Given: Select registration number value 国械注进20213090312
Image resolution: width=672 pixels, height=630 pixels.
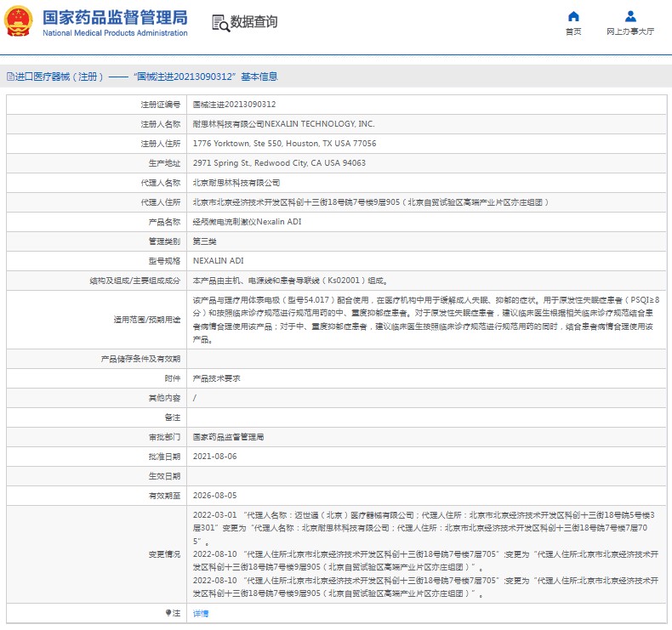Looking at the screenshot, I should (x=235, y=104).
